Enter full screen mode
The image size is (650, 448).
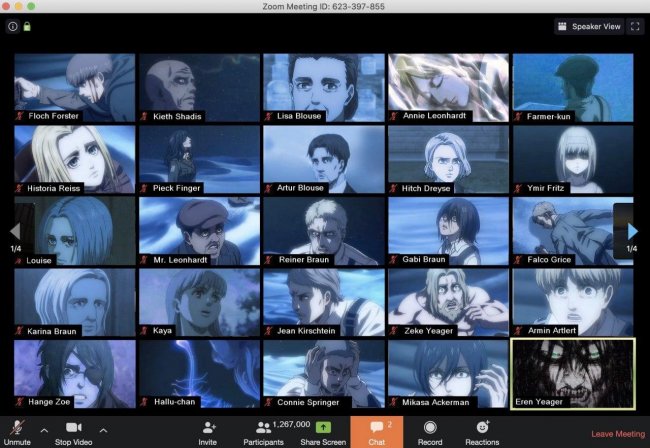click(x=634, y=26)
